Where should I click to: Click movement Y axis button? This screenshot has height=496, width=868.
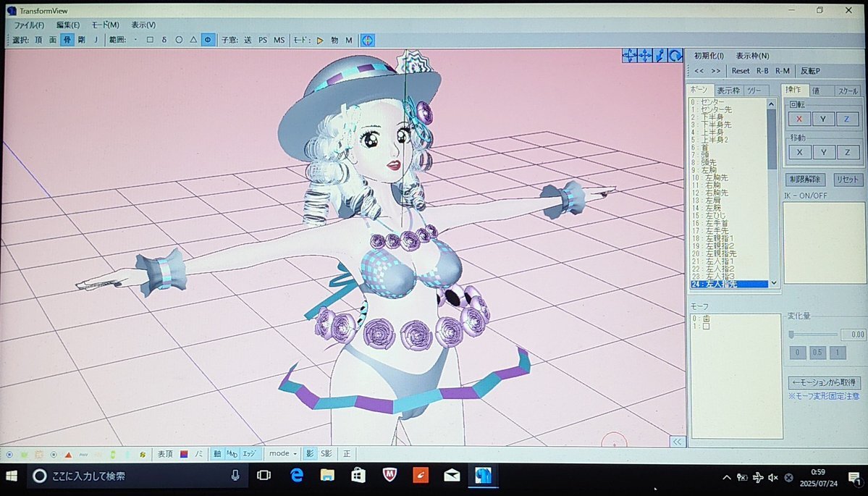824,152
